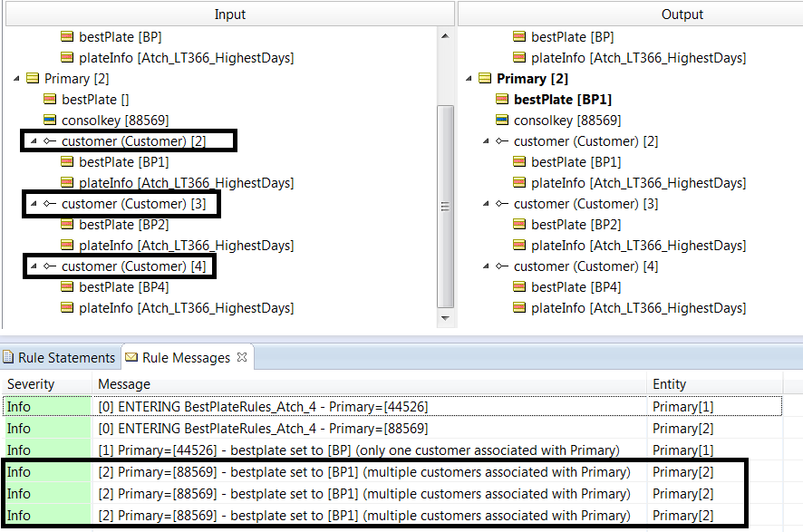Image resolution: width=803 pixels, height=532 pixels.
Task: Click the empty bestPlate [] icon in Input
Action: [50, 100]
